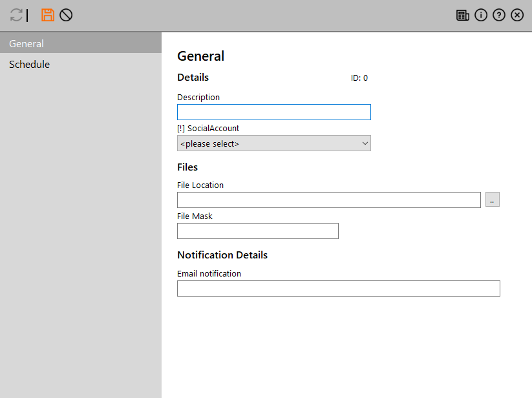
Task: Click the 'Notification Details' section heading
Action: pos(222,255)
